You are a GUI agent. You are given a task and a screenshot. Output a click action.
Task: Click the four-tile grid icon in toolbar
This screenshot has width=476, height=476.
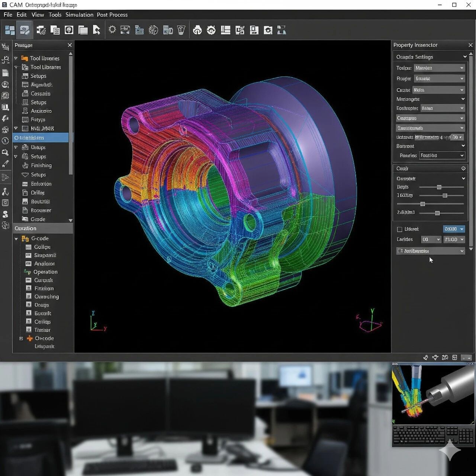coord(10,30)
